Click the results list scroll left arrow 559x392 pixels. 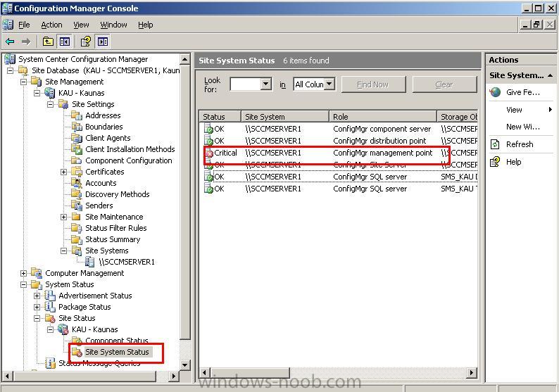point(204,373)
